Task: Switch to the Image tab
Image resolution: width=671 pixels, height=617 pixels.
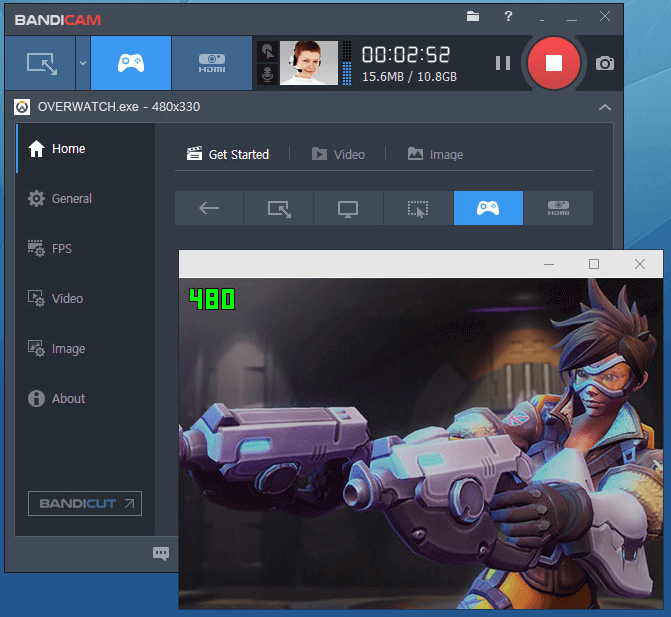Action: click(435, 154)
